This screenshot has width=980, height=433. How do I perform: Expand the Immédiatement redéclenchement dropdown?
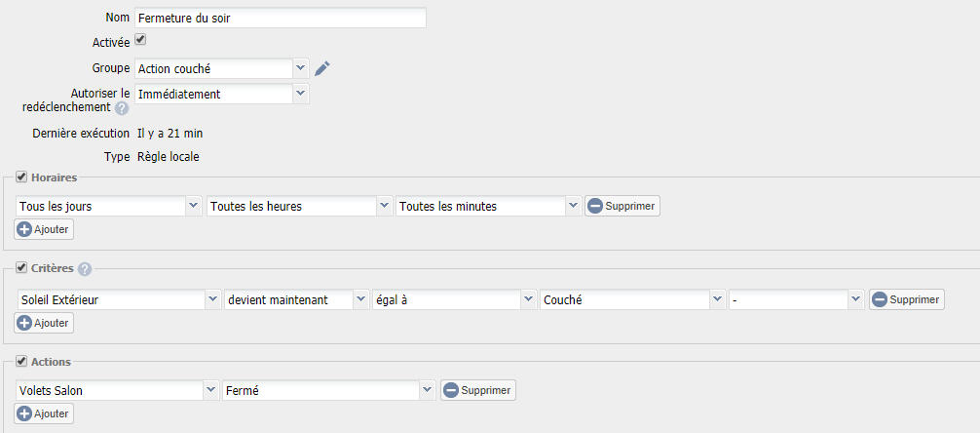pyautogui.click(x=222, y=94)
